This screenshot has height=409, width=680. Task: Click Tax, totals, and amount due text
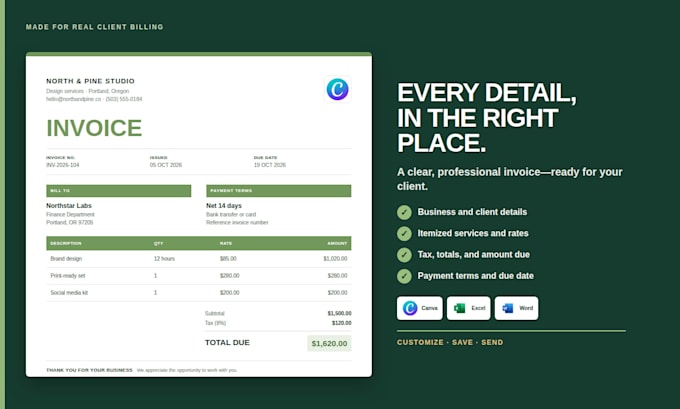pos(474,255)
